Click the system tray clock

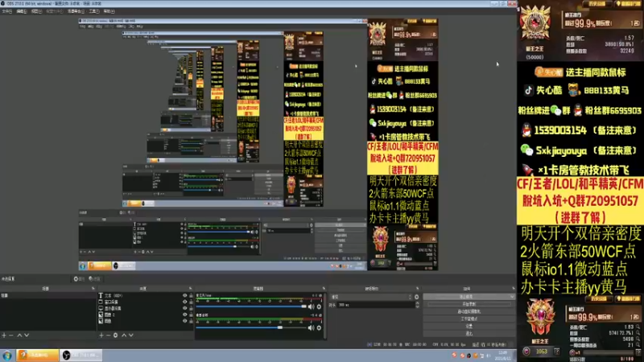coord(502,356)
